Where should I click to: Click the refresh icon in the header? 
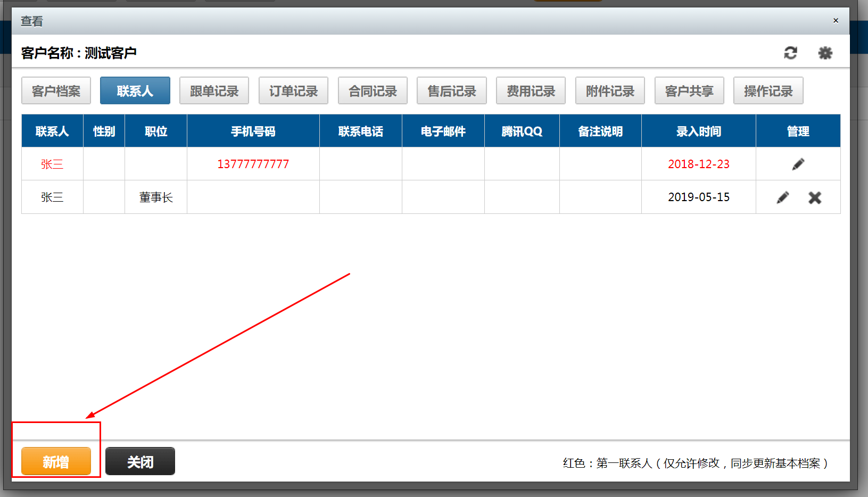790,53
